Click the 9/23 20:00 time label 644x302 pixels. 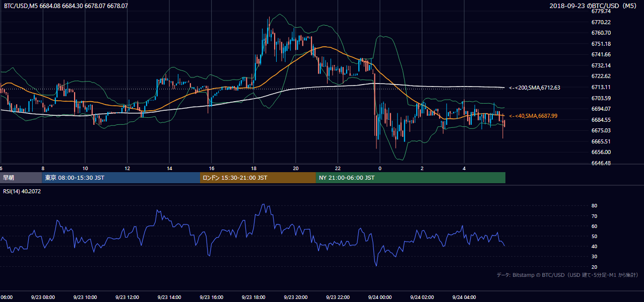(x=296, y=297)
